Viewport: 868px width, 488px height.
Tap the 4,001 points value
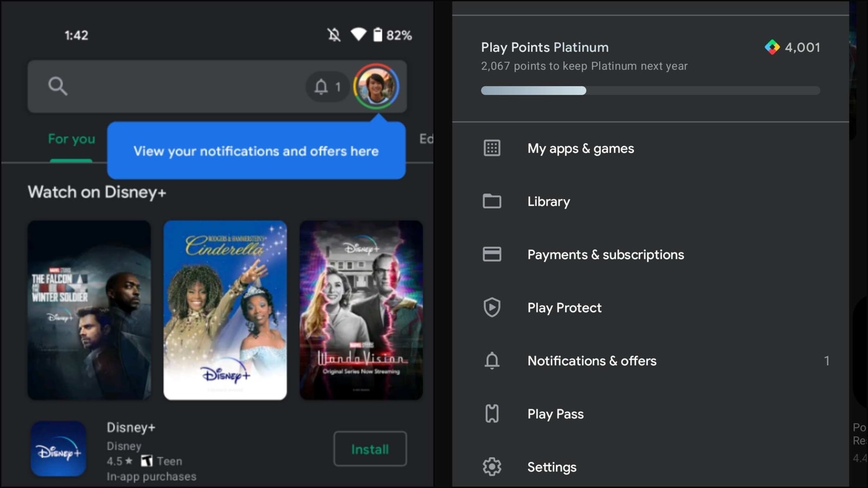[x=802, y=47]
